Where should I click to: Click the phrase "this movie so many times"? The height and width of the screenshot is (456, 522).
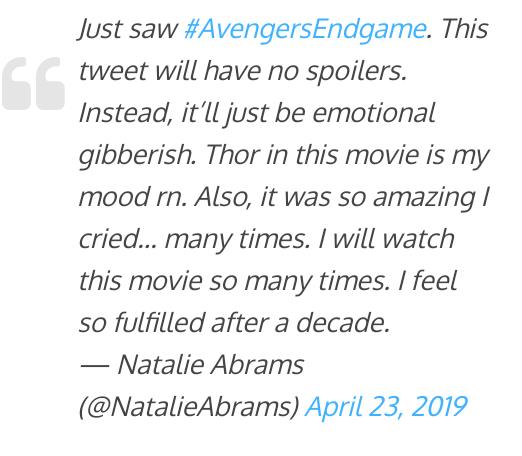pyautogui.click(x=232, y=282)
